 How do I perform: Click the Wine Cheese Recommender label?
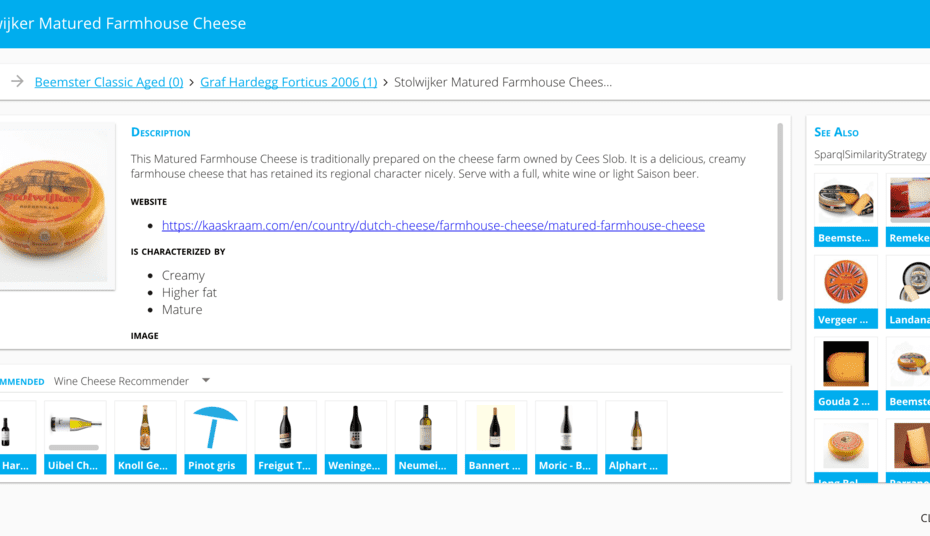pyautogui.click(x=121, y=381)
